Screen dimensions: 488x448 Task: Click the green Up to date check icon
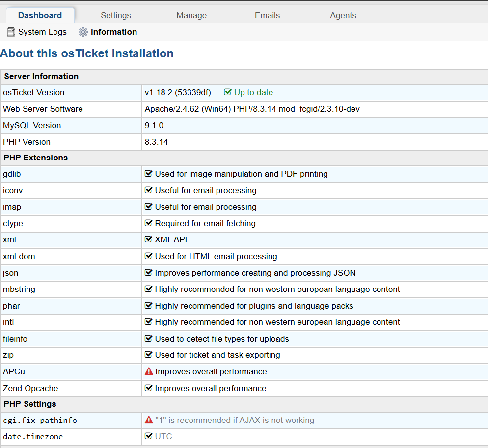pyautogui.click(x=228, y=92)
